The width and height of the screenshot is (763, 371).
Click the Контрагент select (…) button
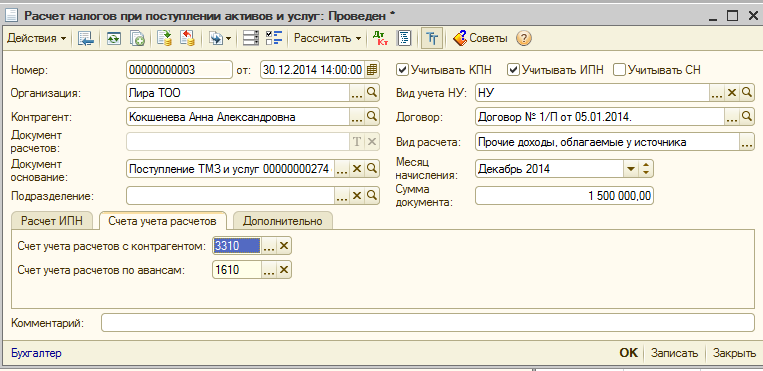pyautogui.click(x=357, y=116)
